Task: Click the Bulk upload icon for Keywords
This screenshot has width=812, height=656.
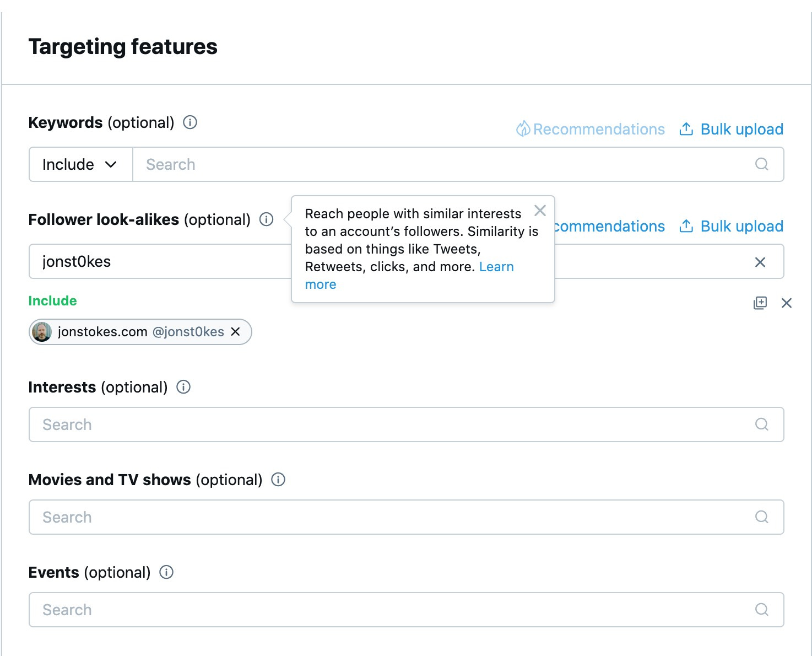Action: (x=686, y=128)
